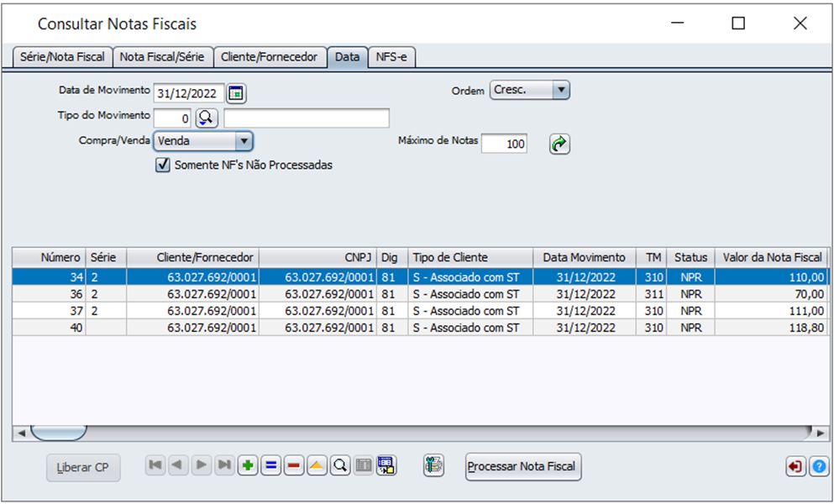Click the horizontal scrollbar thumb
The image size is (834, 504).
tap(59, 433)
